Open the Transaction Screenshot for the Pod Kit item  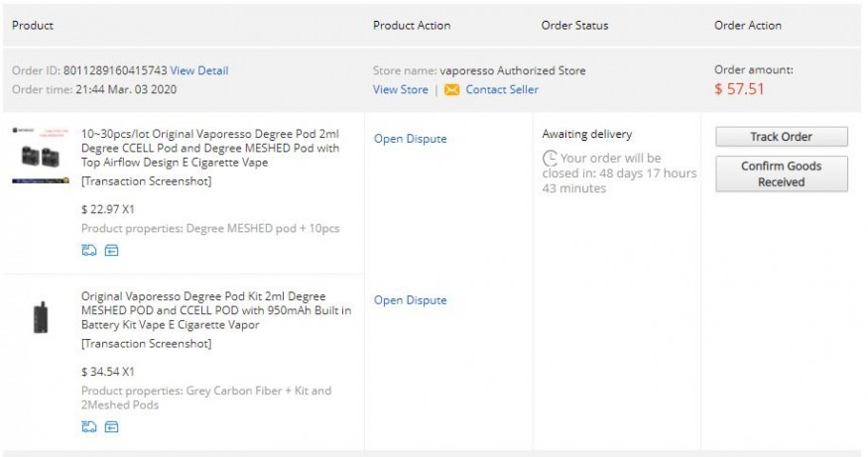tap(146, 344)
